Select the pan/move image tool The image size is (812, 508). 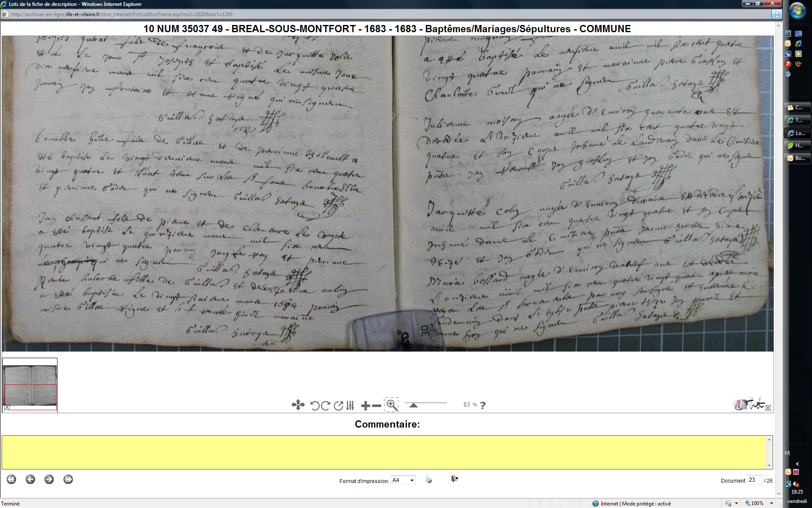pos(298,405)
